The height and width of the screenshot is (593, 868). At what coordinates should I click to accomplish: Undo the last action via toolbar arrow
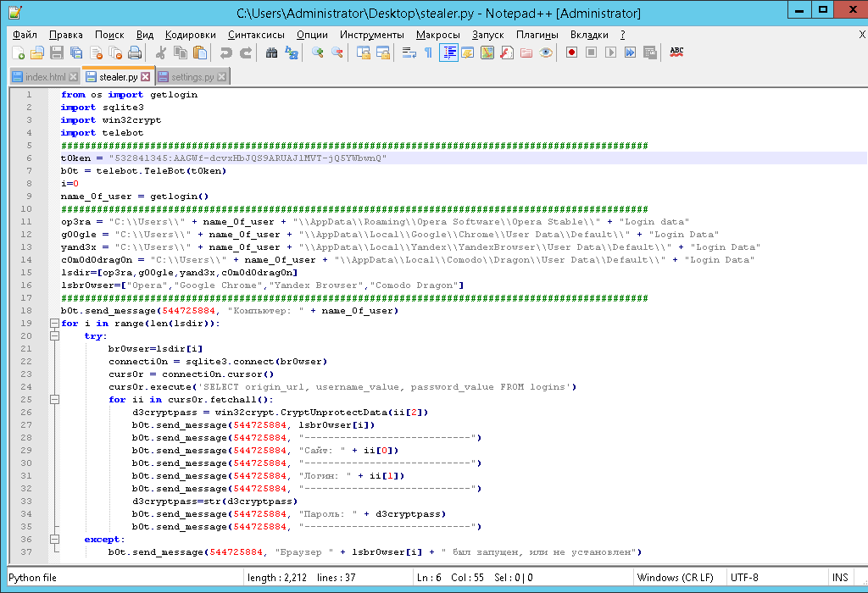(x=225, y=53)
